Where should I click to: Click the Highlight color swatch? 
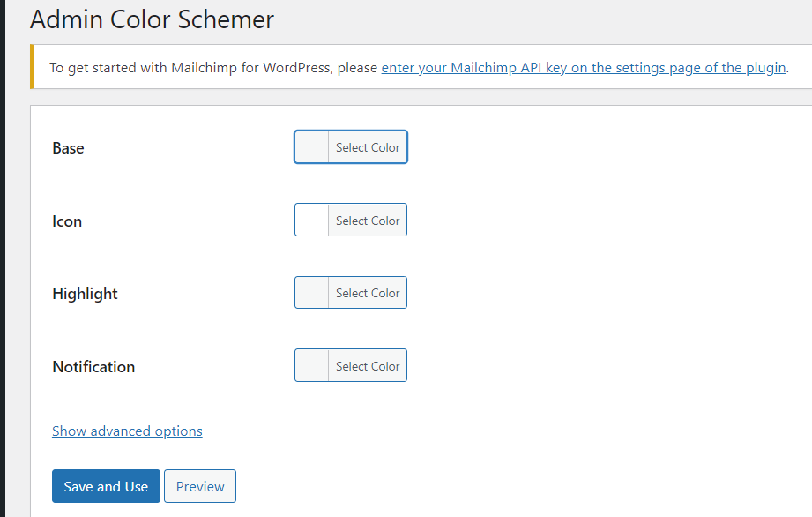click(x=310, y=292)
